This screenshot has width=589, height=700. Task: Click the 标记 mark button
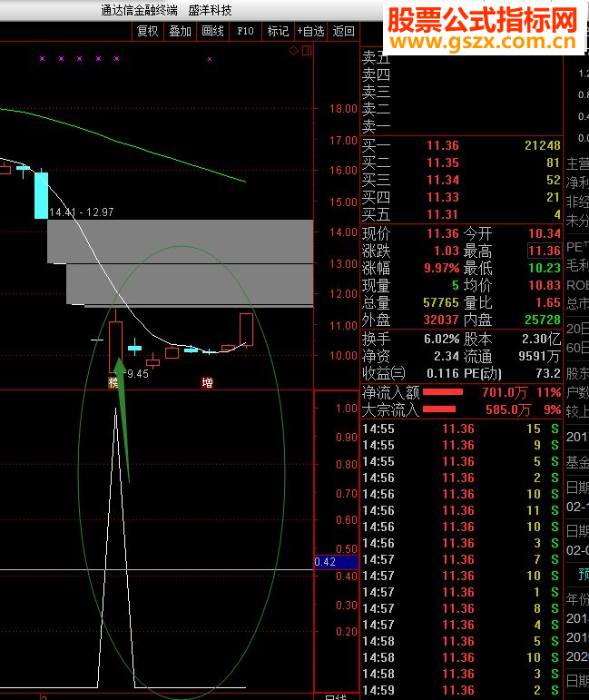click(x=278, y=31)
